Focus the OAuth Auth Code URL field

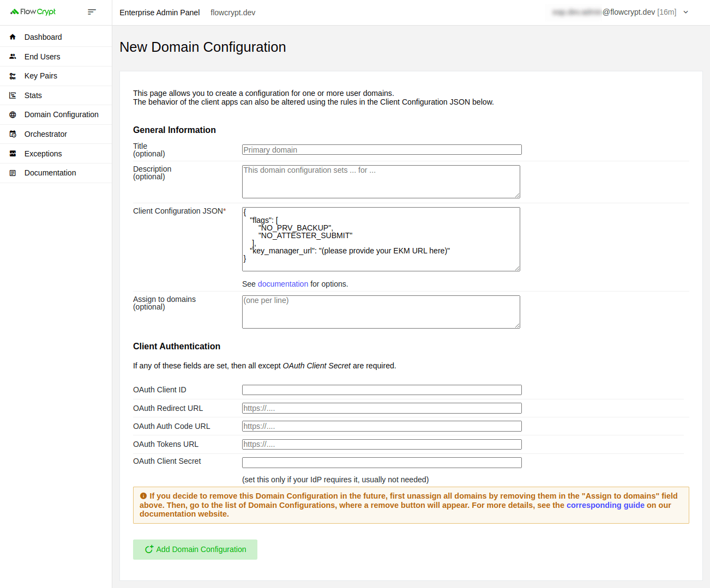click(x=382, y=426)
